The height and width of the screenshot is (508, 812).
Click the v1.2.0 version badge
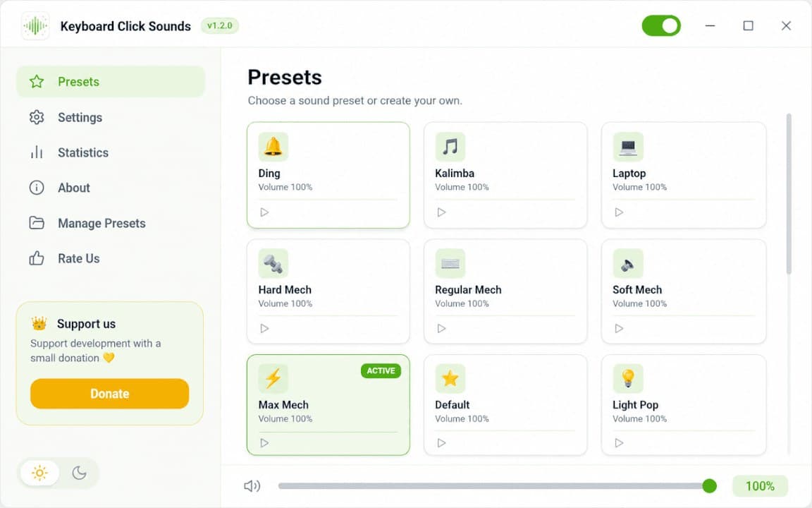coord(220,25)
